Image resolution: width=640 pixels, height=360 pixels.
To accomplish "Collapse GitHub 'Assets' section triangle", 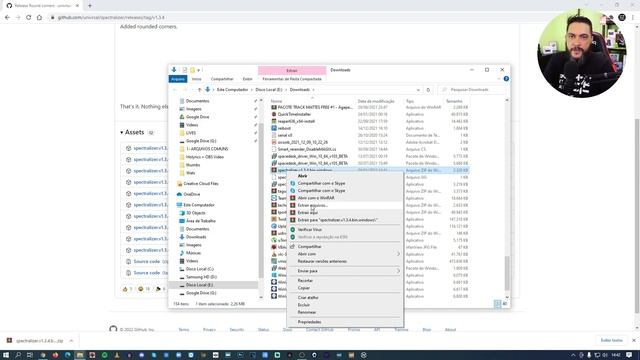I will tap(122, 132).
